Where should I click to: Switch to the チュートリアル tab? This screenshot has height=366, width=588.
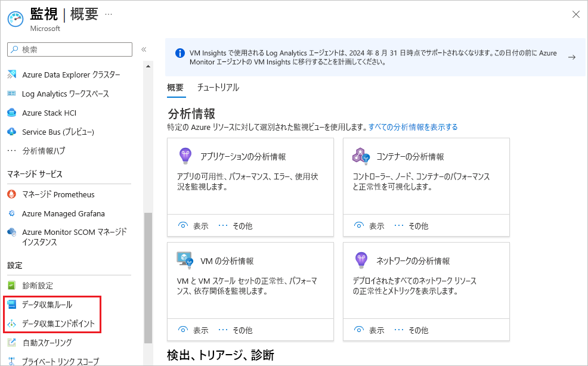point(218,88)
